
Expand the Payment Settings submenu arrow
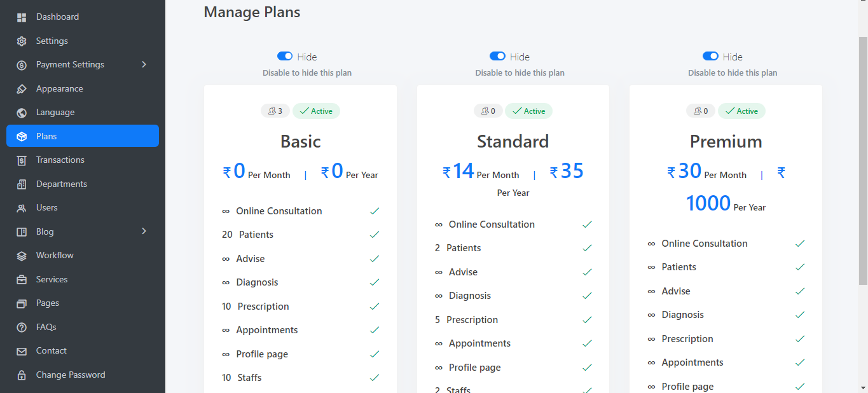coord(144,64)
